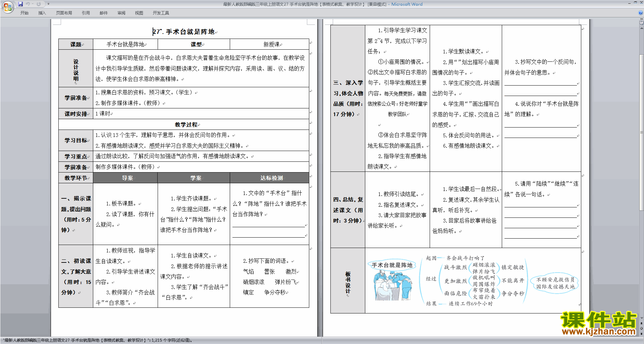Click the 3.抄写文中的一个反问句 line
The image size is (644, 344).
[546, 62]
